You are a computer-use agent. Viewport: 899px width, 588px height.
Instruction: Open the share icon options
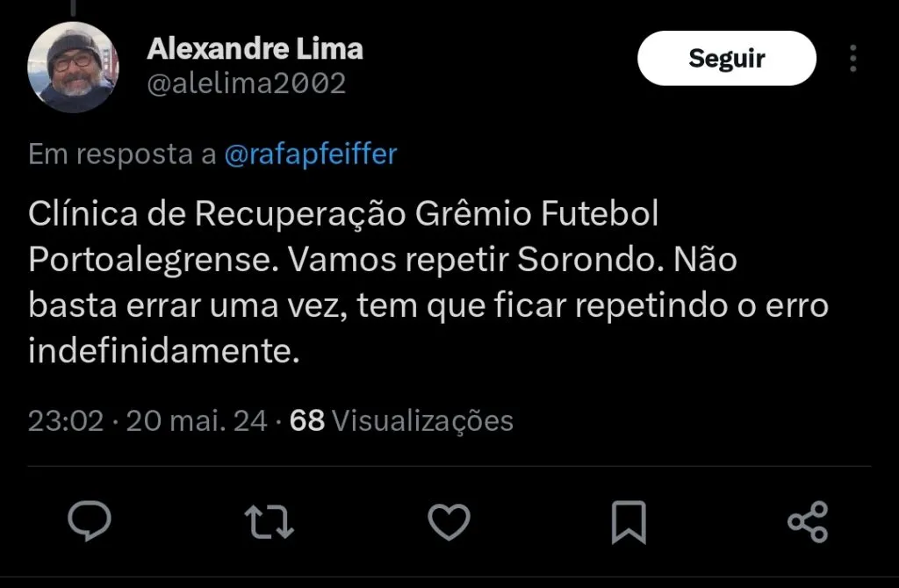pos(807,522)
